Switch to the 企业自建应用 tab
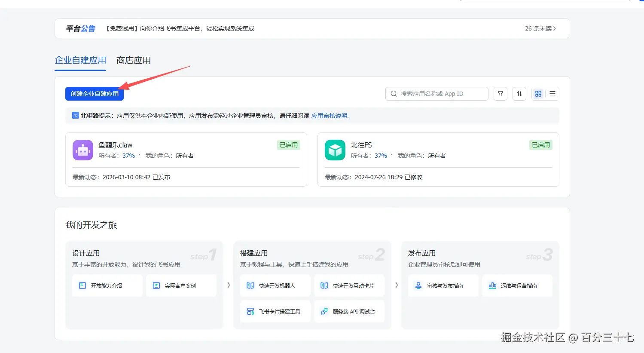 (x=80, y=61)
